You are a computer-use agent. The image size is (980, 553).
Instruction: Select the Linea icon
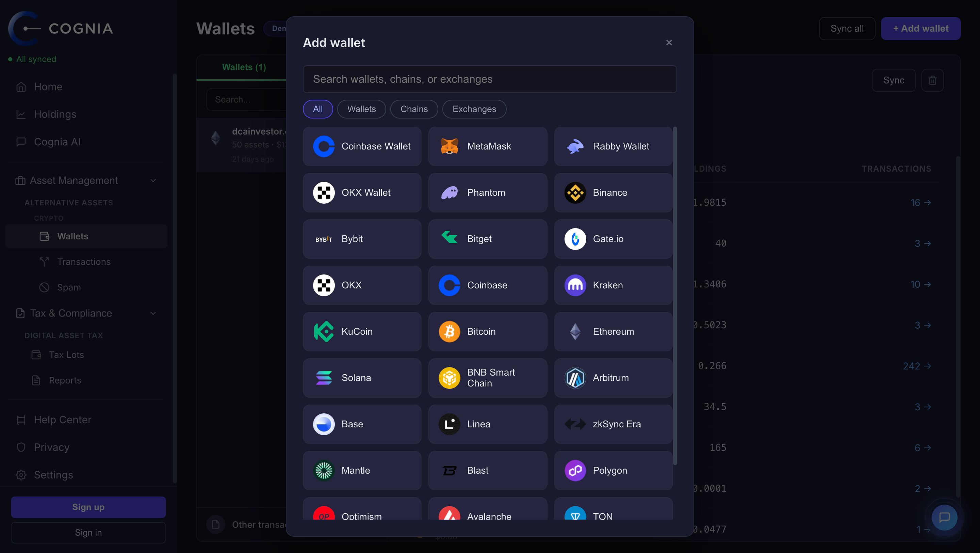point(449,424)
